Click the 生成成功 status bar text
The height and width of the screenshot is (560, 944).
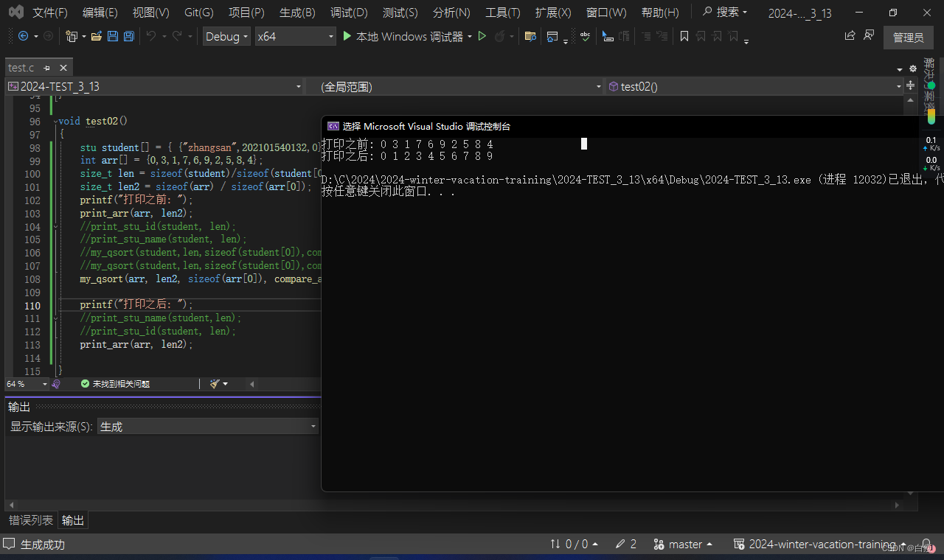[x=43, y=545]
